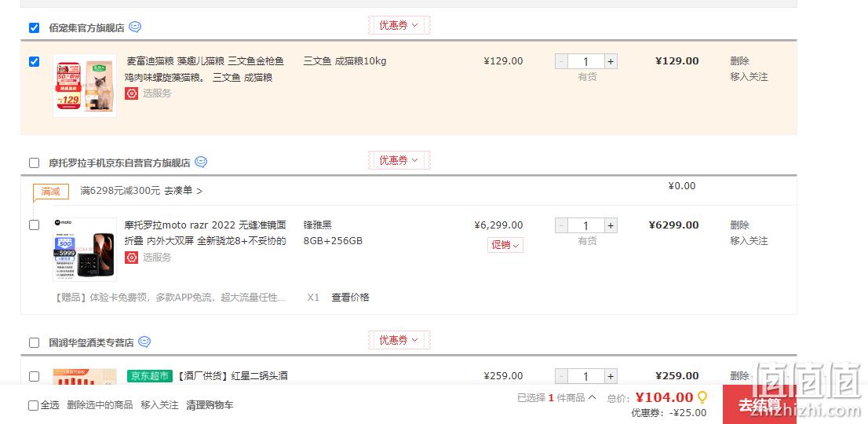Image resolution: width=868 pixels, height=424 pixels.
Task: Click spec text 锋雅黑
Action: click(318, 225)
